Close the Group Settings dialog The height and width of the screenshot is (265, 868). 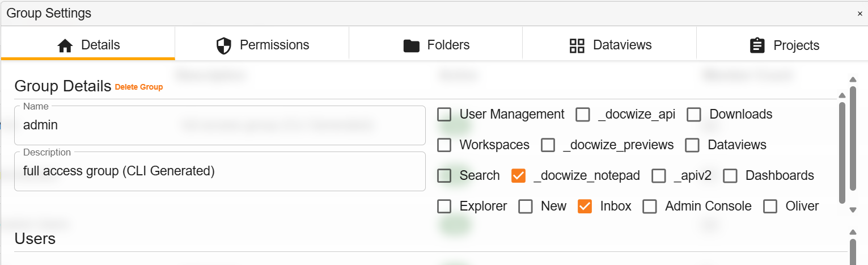pyautogui.click(x=859, y=14)
